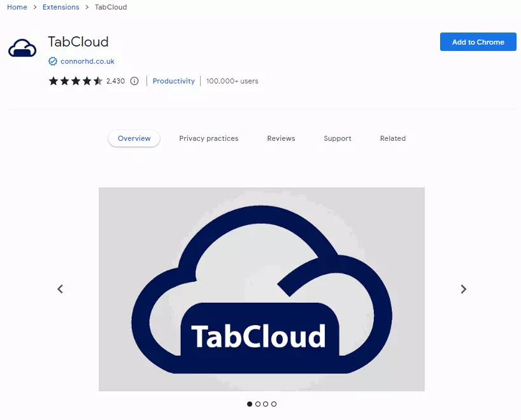Click the 100,000+ users text

232,81
